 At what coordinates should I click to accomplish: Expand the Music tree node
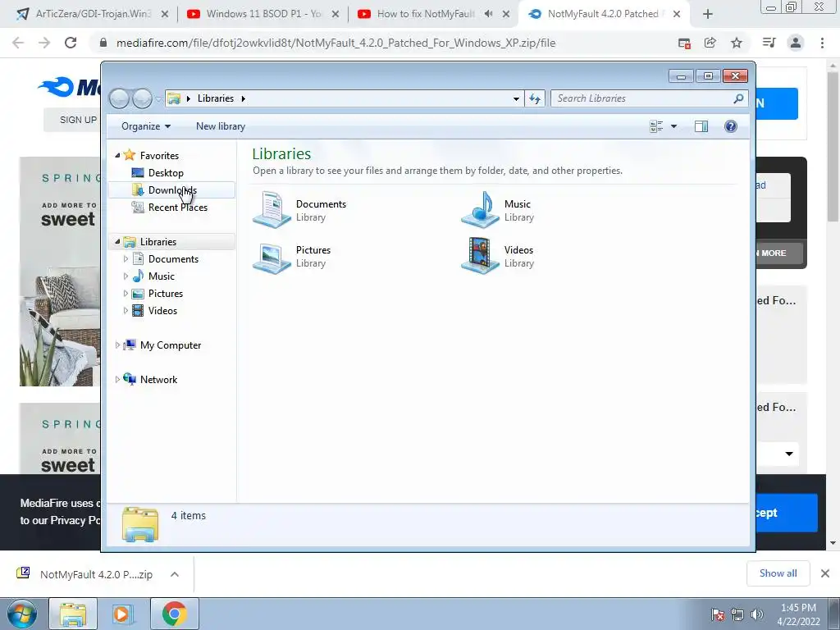tap(126, 276)
